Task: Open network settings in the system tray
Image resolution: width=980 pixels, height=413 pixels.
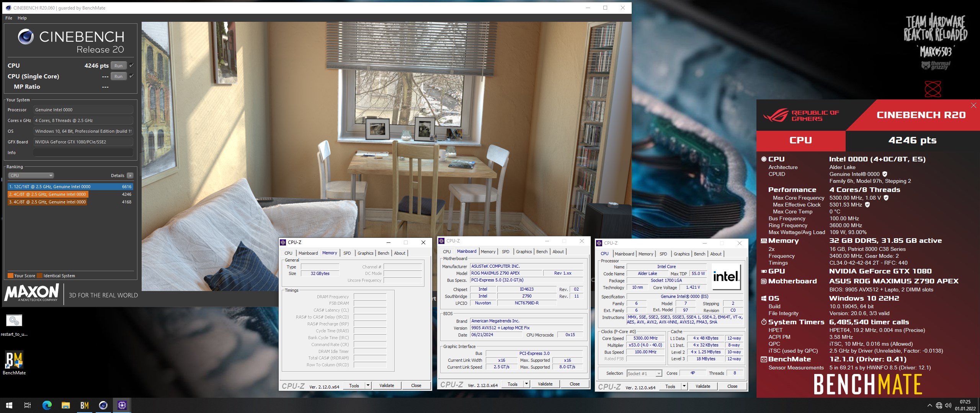Action: tap(939, 405)
